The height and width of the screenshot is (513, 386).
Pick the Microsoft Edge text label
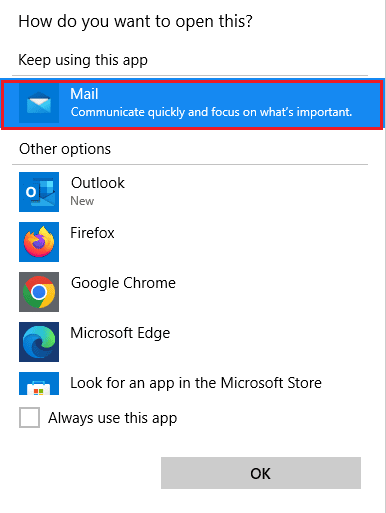120,334
